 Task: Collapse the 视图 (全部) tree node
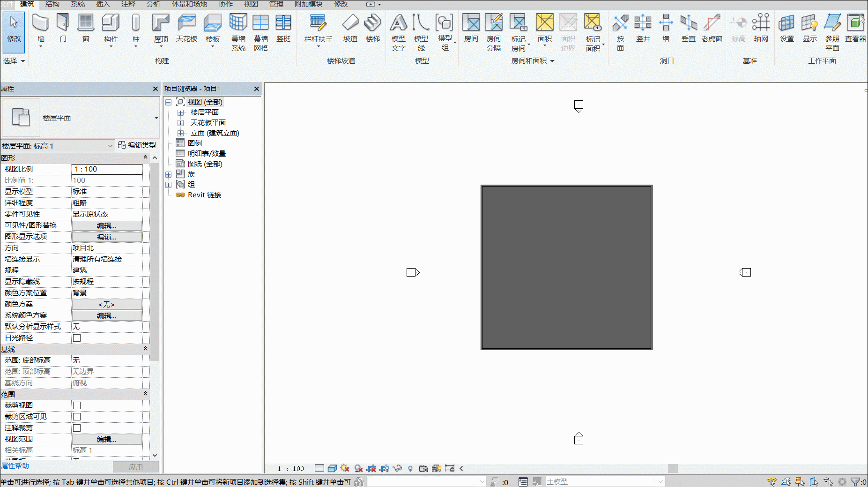[x=168, y=102]
